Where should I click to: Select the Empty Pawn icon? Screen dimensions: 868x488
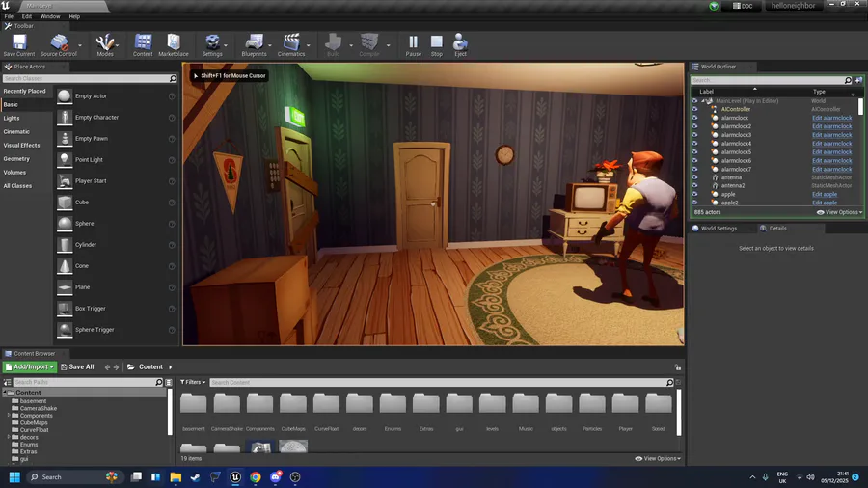pyautogui.click(x=65, y=139)
